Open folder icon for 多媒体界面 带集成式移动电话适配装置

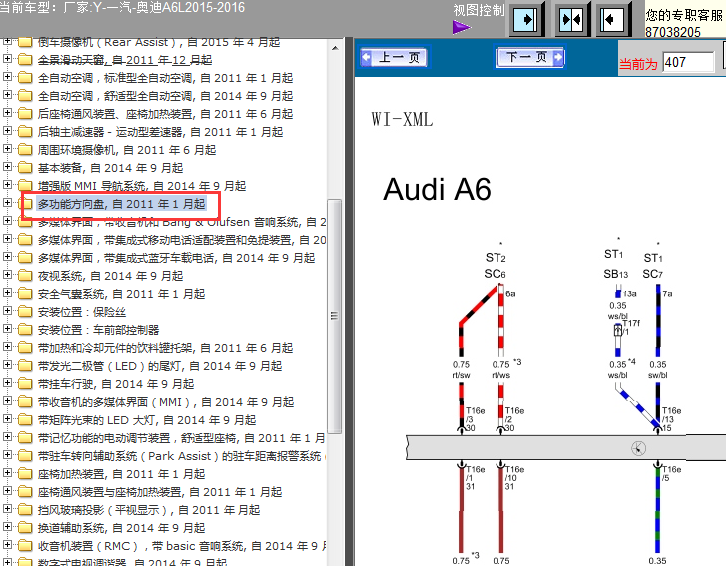25,240
